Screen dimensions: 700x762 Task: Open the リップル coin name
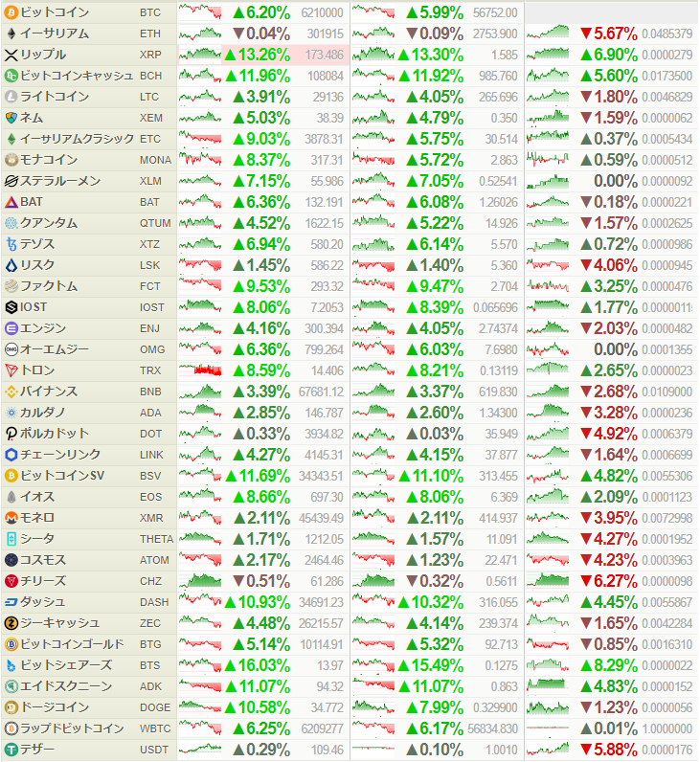click(43, 55)
